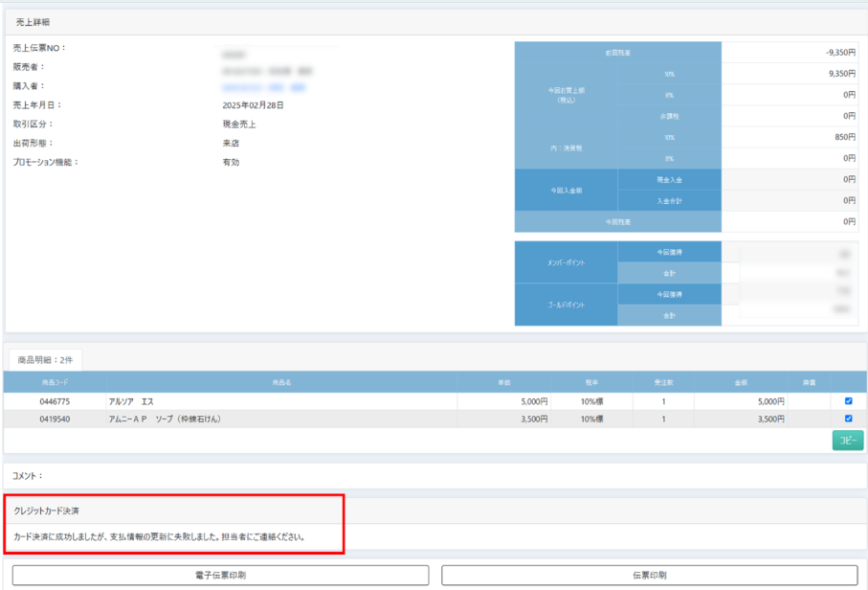The image size is (868, 590).
Task: Click the 売上詳細 panel header
Action: click(34, 19)
